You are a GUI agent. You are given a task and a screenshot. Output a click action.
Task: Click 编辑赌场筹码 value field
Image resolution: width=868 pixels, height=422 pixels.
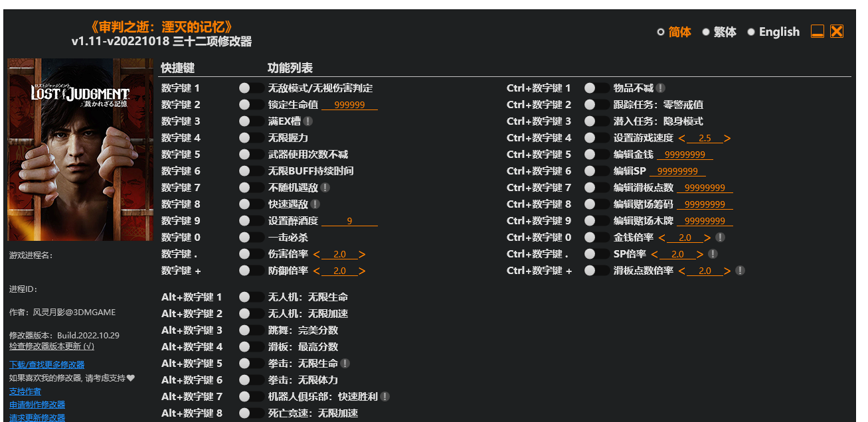(705, 204)
